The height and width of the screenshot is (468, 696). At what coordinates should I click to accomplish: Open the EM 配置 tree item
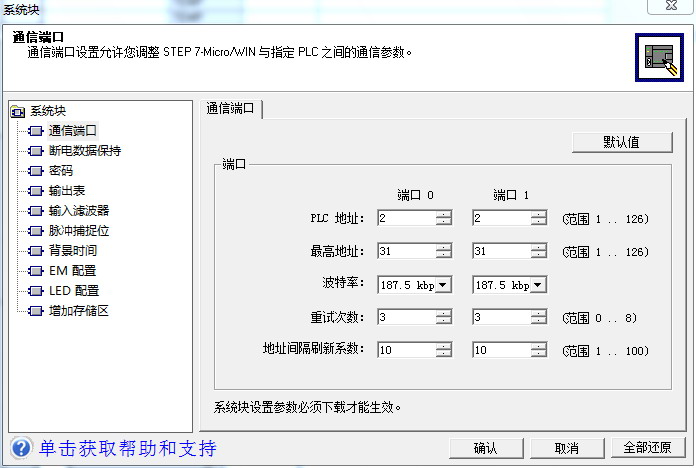click(72, 270)
